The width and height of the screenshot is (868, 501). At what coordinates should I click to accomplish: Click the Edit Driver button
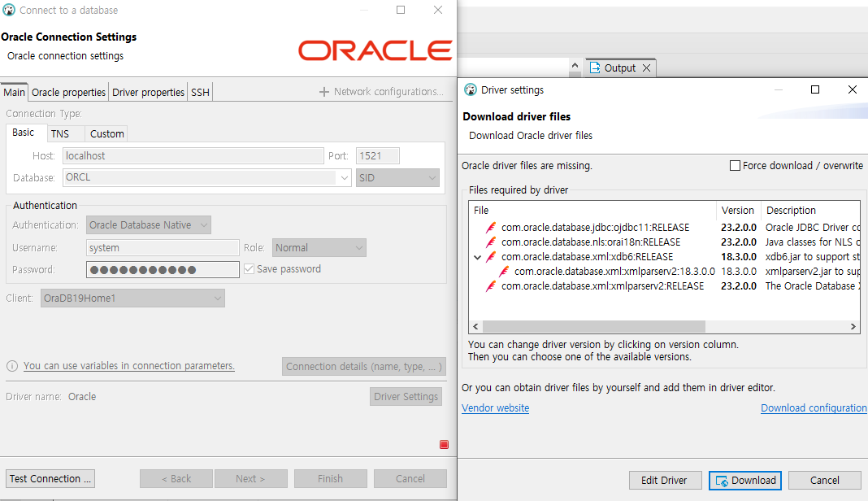[x=666, y=481]
